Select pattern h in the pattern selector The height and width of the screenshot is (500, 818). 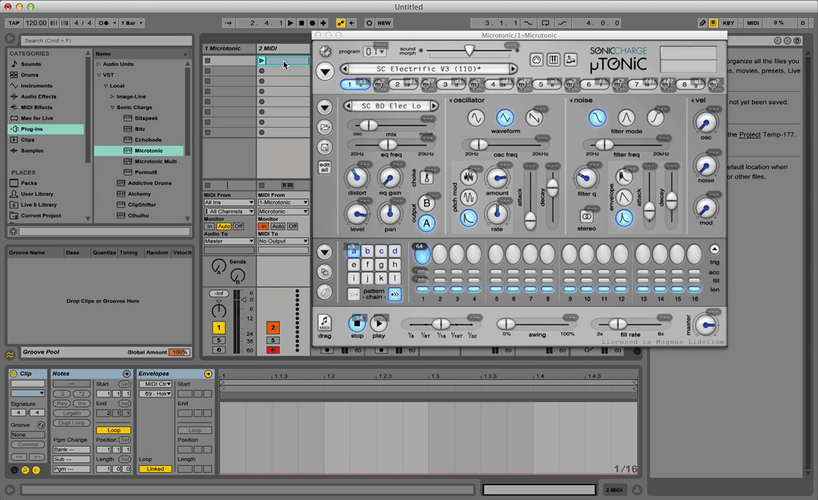(395, 265)
